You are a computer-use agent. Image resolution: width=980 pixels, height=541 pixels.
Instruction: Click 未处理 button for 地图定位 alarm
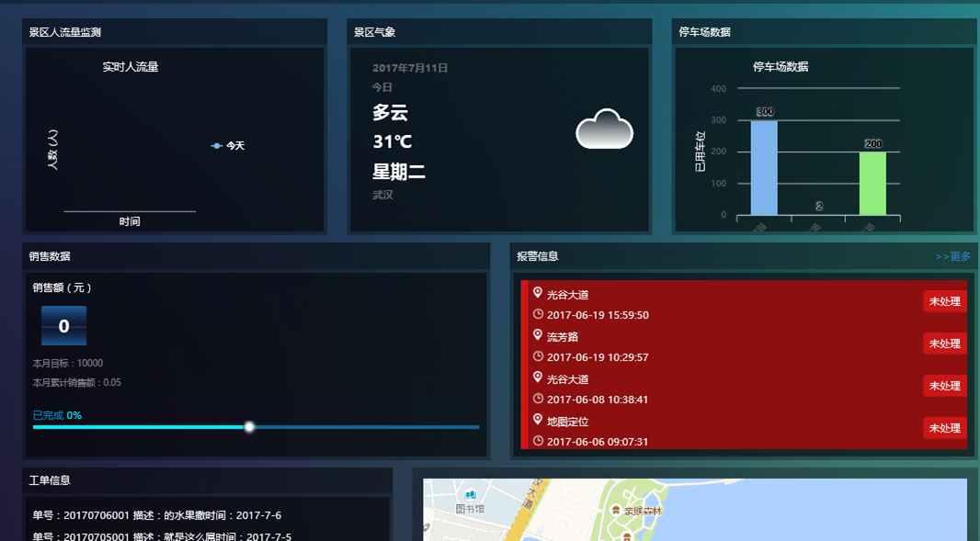(944, 428)
